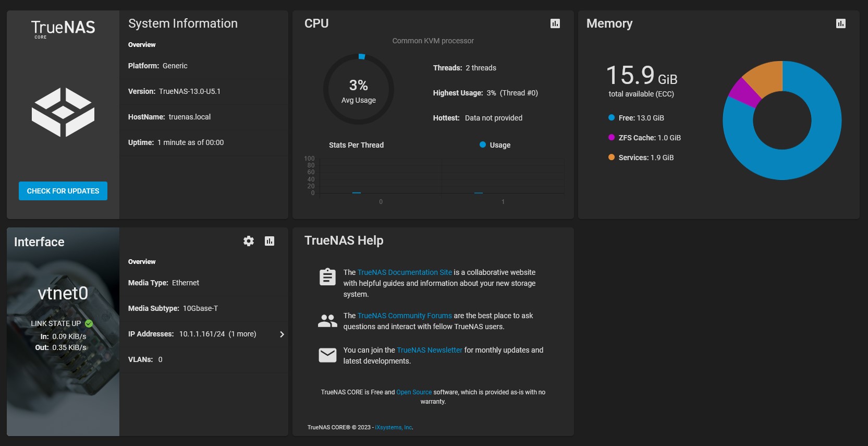
Task: Open TrueNAS Newsletter link
Action: [430, 350]
